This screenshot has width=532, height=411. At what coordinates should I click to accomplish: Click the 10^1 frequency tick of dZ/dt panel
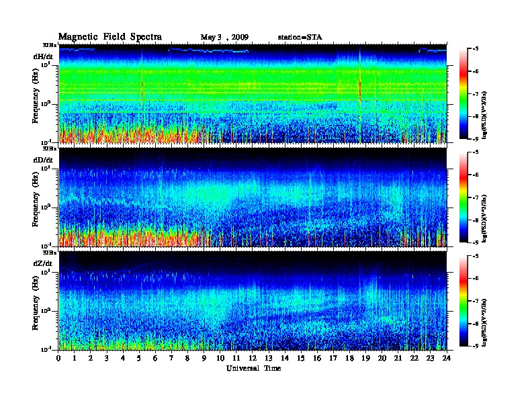tap(46, 271)
